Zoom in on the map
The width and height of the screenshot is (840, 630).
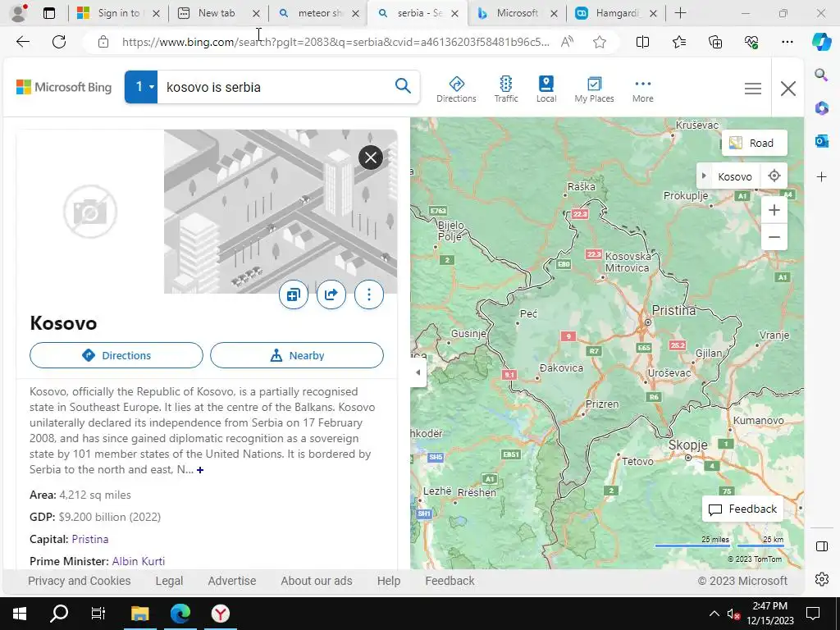tap(774, 210)
